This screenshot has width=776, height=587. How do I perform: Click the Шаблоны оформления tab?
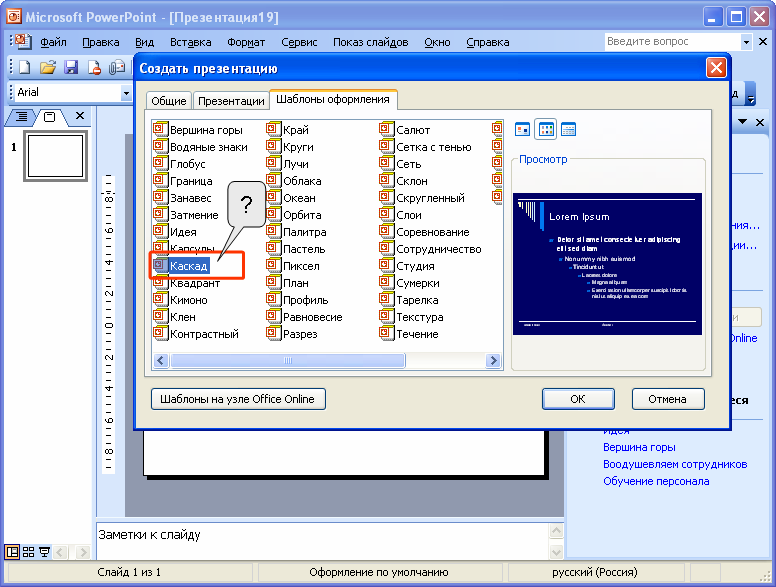[333, 99]
